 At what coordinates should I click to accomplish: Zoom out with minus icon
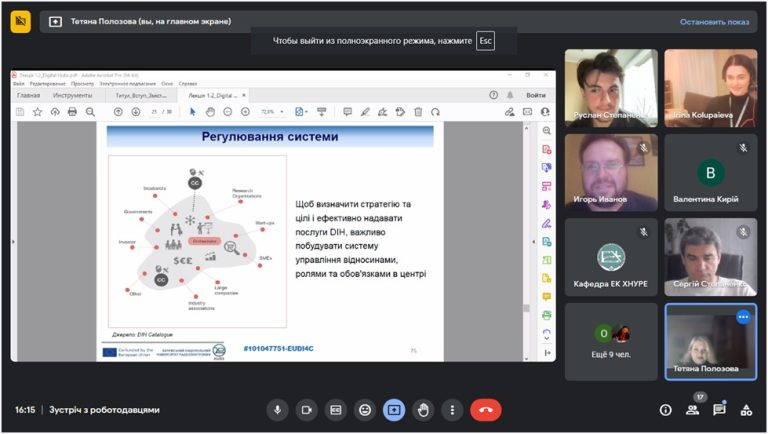click(x=228, y=112)
